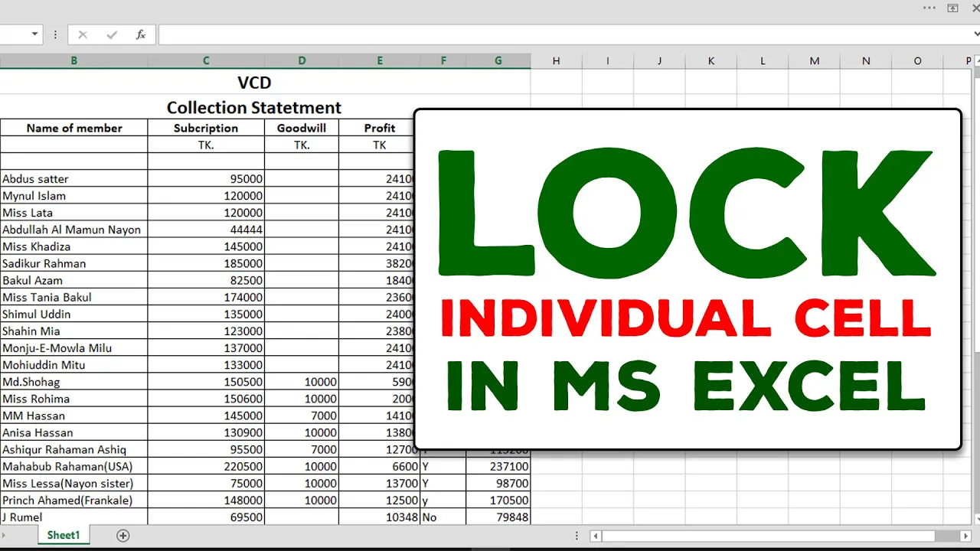
Task: Select the subscription value 220500 cell
Action: [x=206, y=466]
